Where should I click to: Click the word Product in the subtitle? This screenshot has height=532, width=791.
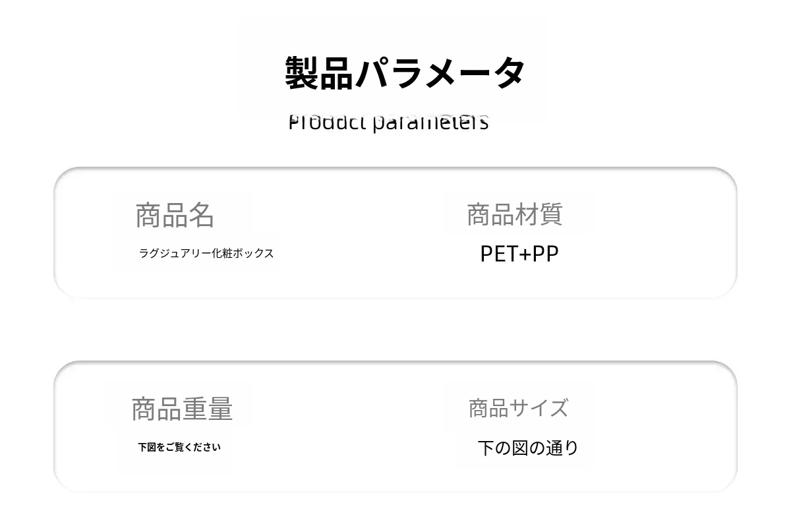328,122
